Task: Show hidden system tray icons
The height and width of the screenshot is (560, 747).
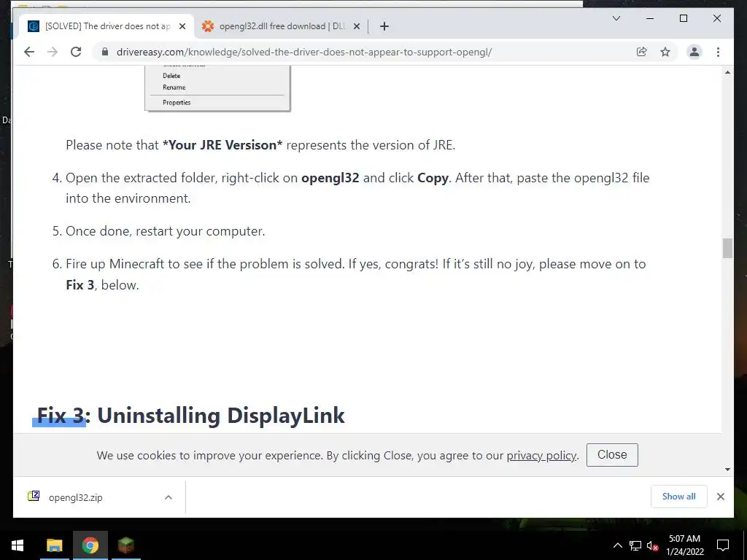Action: 617,545
